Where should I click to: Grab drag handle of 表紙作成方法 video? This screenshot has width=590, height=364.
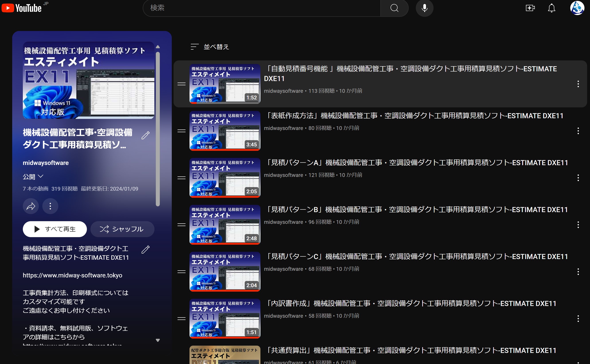[x=181, y=131]
